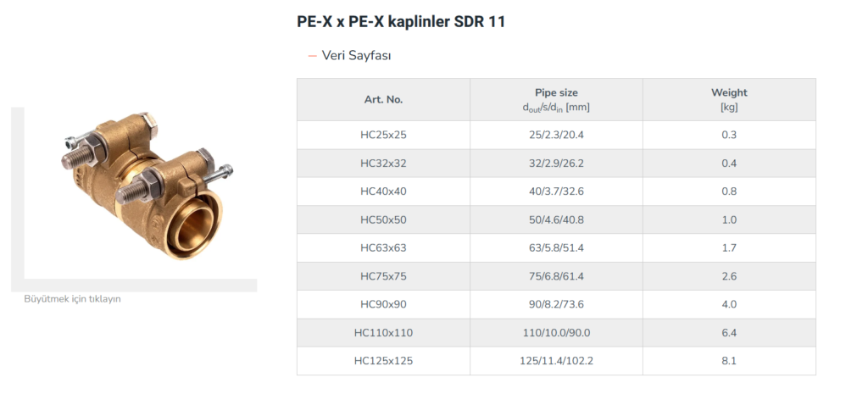Click the brass coupling product image
Screen dimensions: 868x405
139,192
